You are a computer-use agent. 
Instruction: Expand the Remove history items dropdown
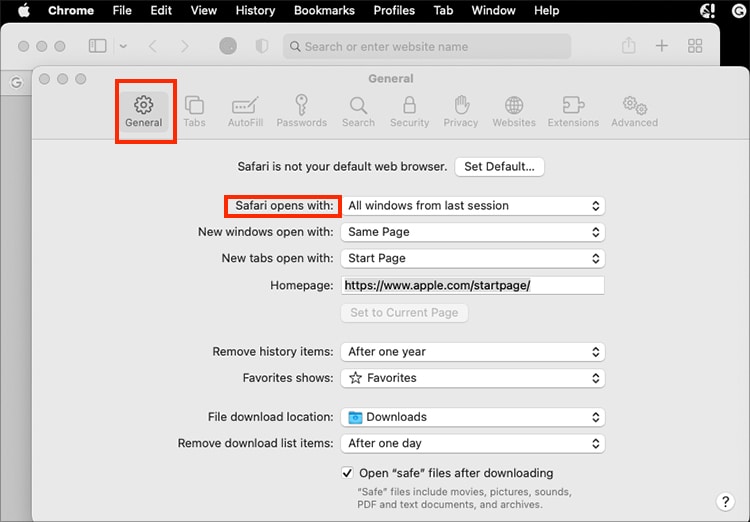(473, 352)
